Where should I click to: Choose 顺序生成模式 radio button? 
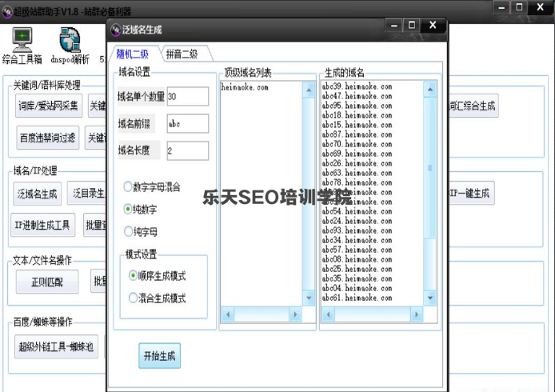(133, 275)
